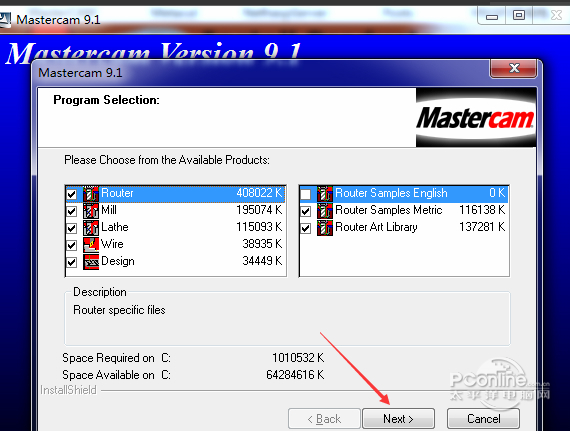Click the 195074 K size value
The image size is (570, 431).
(x=259, y=210)
